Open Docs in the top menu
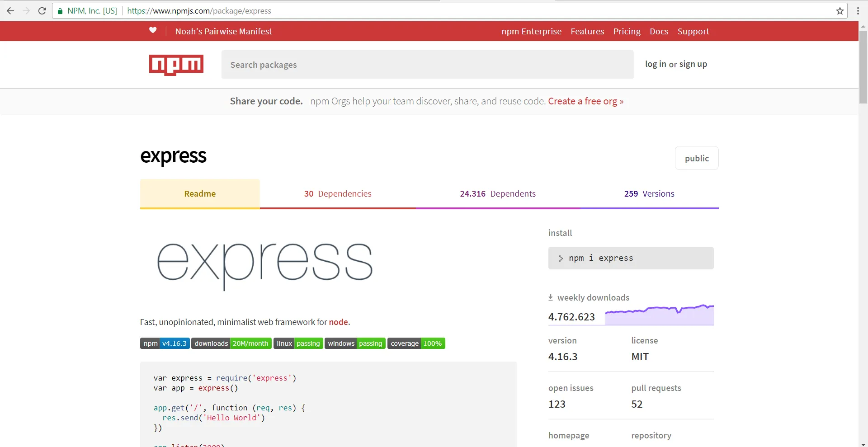 [x=659, y=31]
